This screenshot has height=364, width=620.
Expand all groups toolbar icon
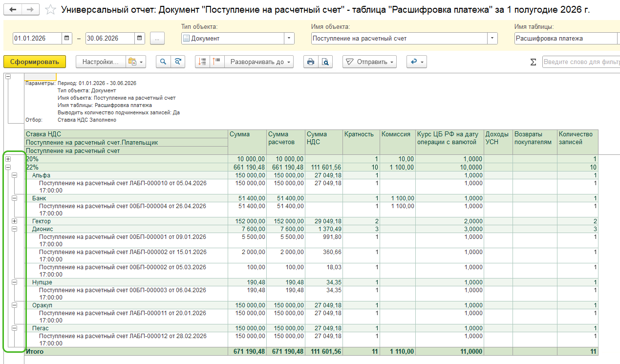tap(203, 62)
